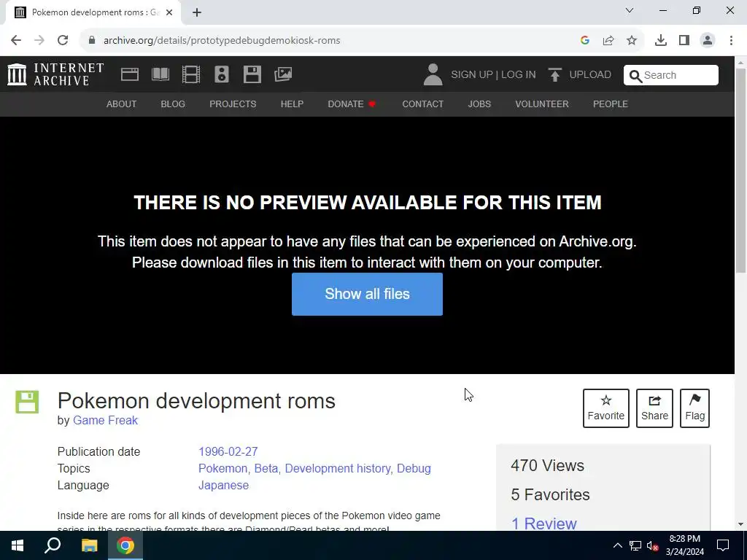747x560 pixels.
Task: Open the DONATE menu item
Action: (352, 104)
